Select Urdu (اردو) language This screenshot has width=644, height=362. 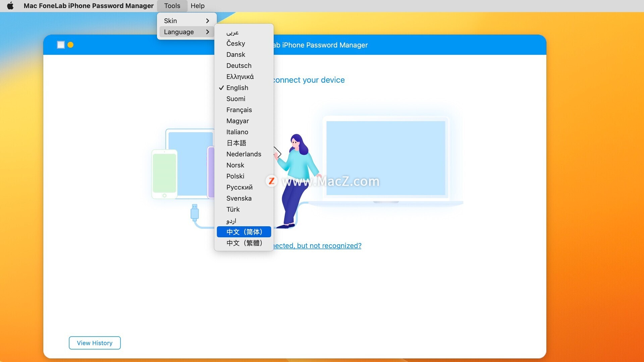pyautogui.click(x=244, y=221)
